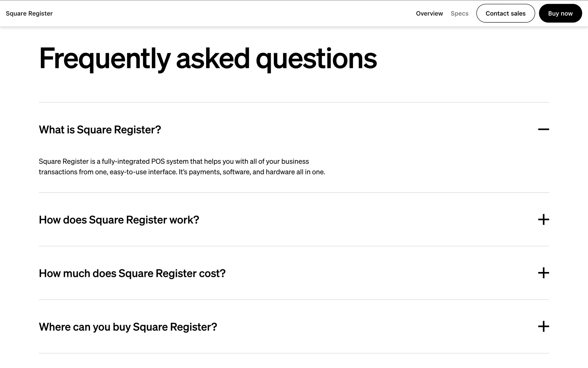Click the Buy now button
This screenshot has width=588, height=368.
pos(560,13)
